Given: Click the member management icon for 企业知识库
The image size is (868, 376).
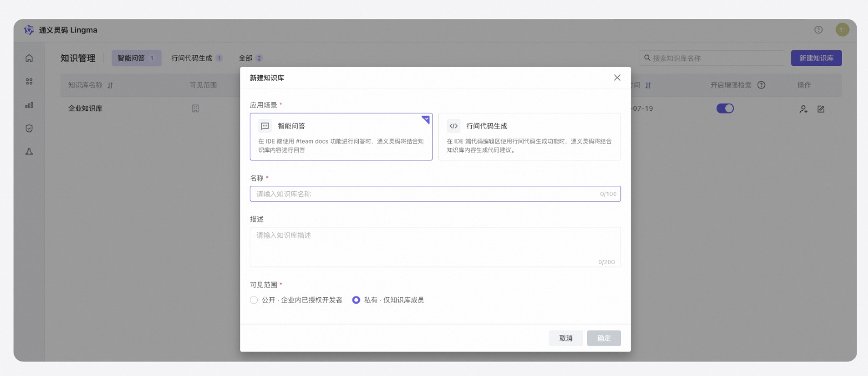Looking at the screenshot, I should click(x=804, y=109).
